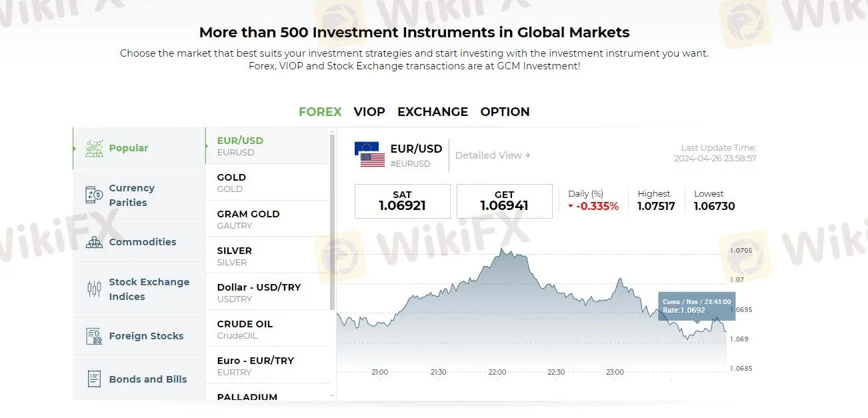
Task: Click the Stock Exchange Indices candlestick icon
Action: coord(94,289)
